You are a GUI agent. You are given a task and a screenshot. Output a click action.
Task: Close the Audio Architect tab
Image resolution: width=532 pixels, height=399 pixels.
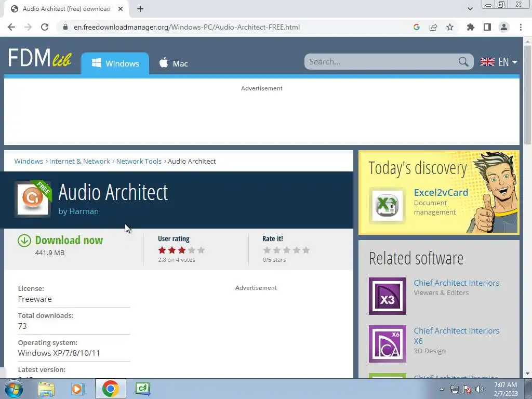pyautogui.click(x=121, y=9)
